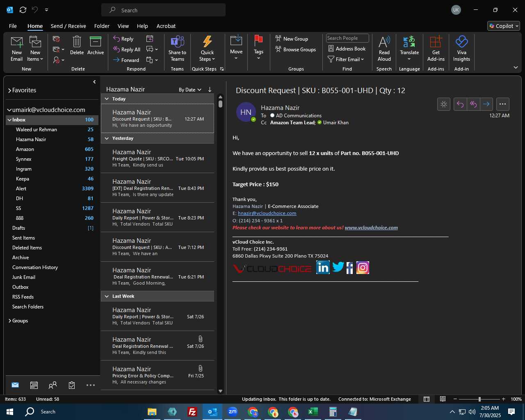Image resolution: width=525 pixels, height=420 pixels.
Task: Open the Address Book
Action: pyautogui.click(x=347, y=49)
